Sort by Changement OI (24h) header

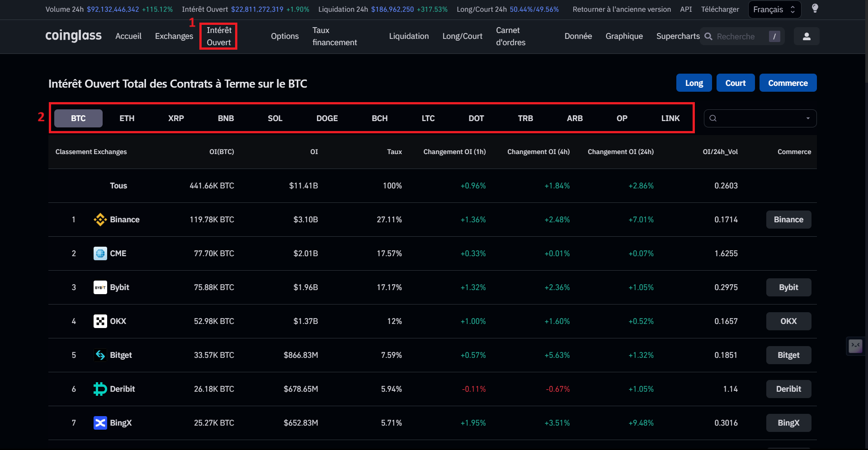621,152
